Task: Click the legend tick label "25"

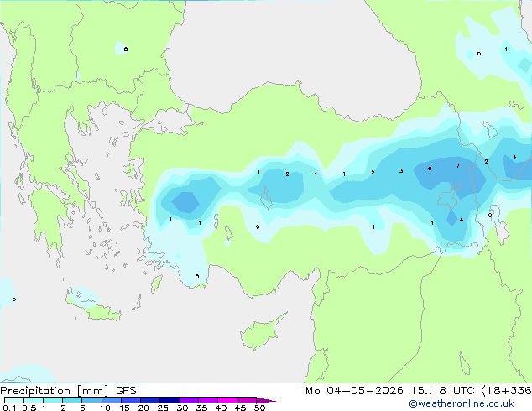Action: (163, 408)
